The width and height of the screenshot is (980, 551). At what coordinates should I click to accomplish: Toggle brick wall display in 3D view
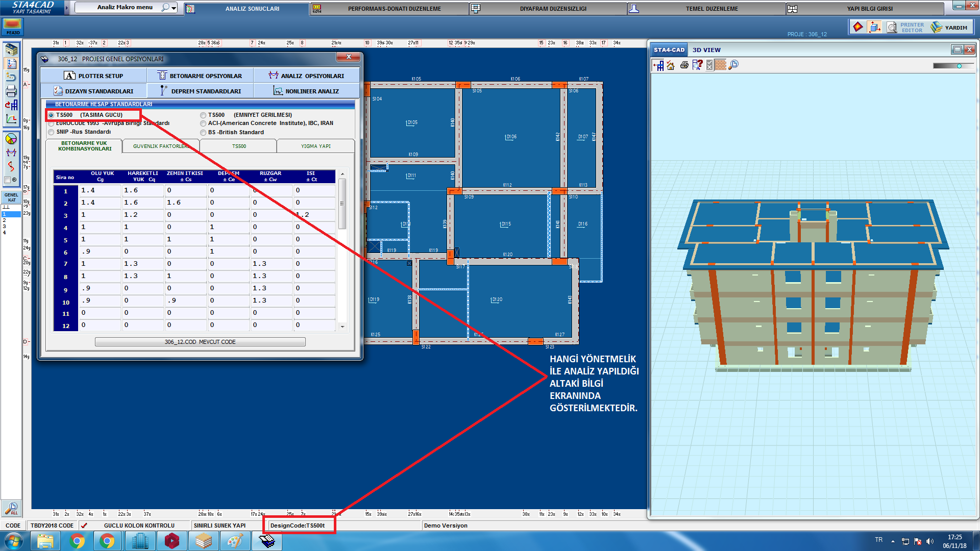click(x=721, y=65)
